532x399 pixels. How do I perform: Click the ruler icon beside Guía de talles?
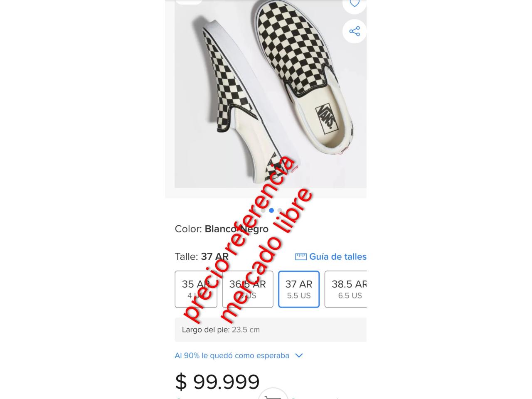pyautogui.click(x=301, y=257)
